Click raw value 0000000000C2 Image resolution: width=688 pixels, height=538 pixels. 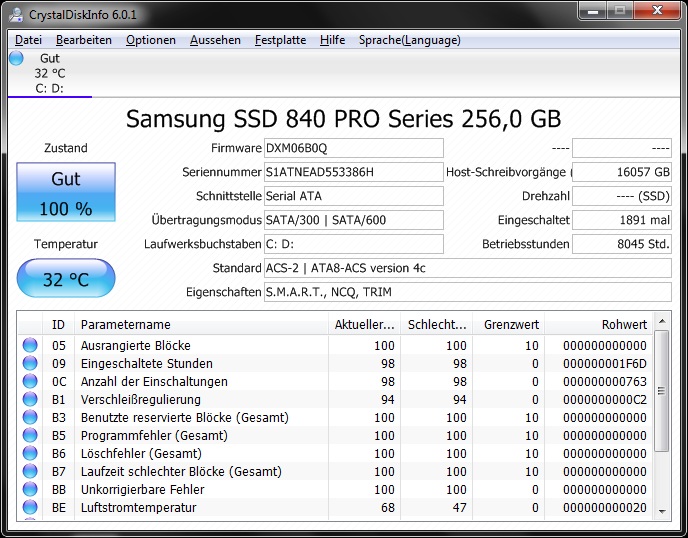pyautogui.click(x=605, y=399)
